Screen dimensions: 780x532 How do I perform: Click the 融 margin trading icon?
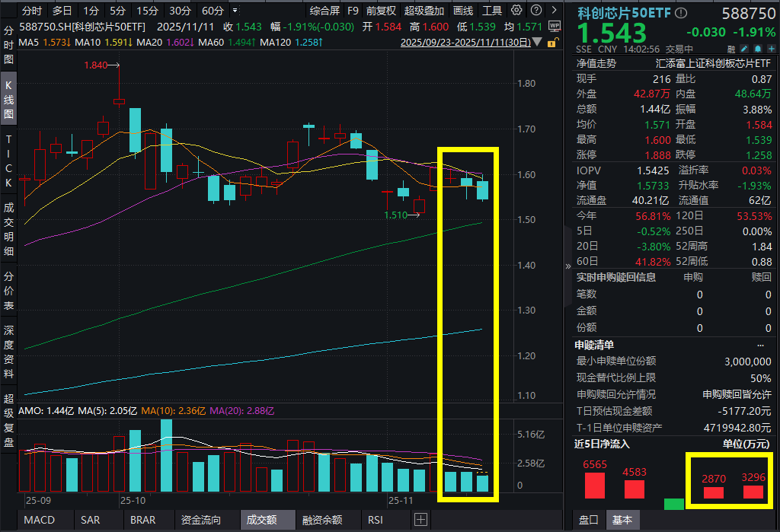(731, 48)
